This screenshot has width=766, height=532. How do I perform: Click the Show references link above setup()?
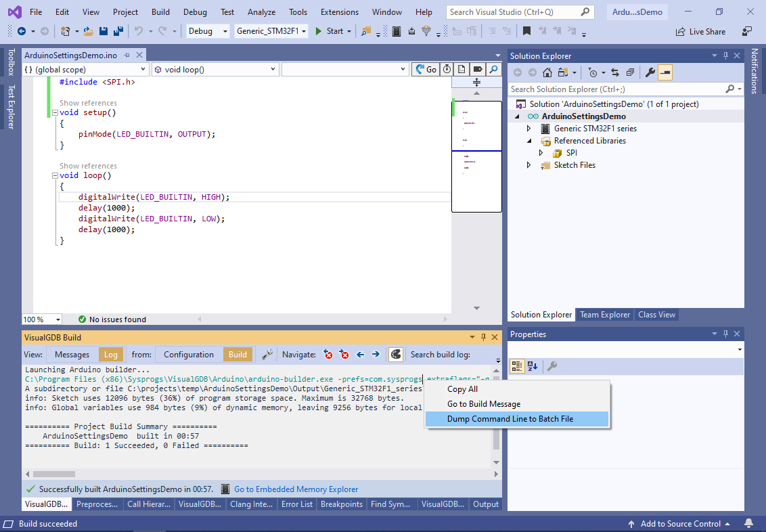(88, 103)
